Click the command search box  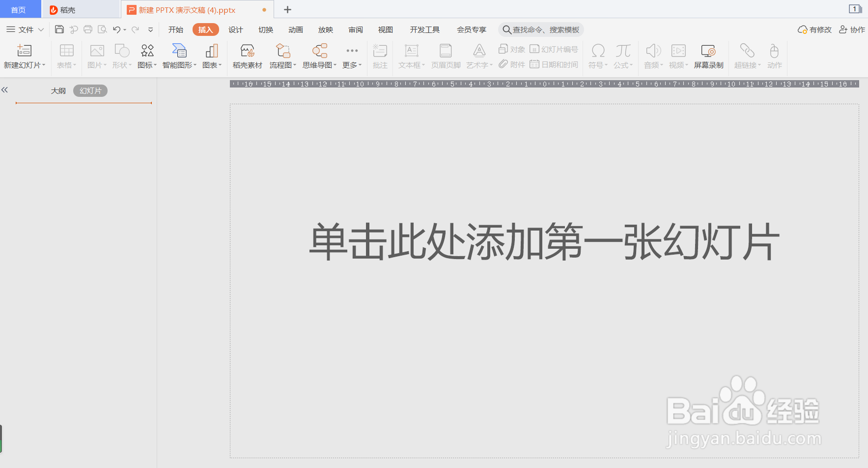pos(541,29)
